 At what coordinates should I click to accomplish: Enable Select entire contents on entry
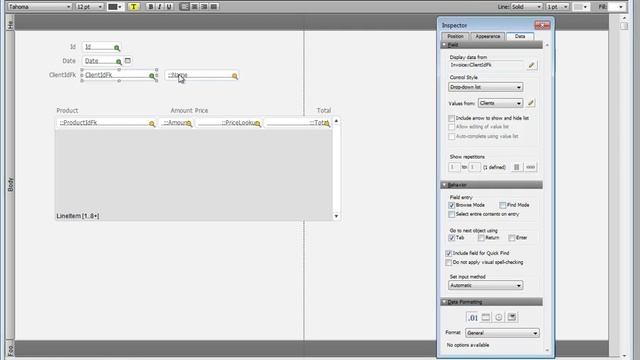tap(451, 214)
